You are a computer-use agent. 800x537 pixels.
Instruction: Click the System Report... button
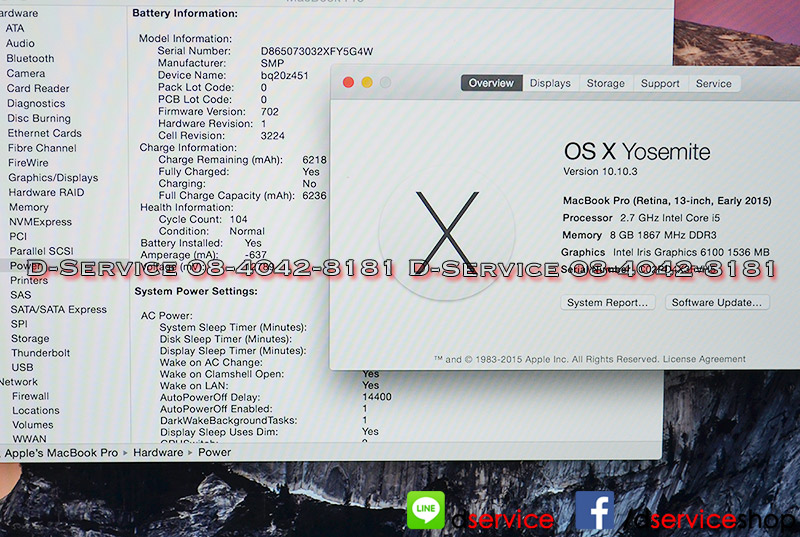(x=607, y=302)
